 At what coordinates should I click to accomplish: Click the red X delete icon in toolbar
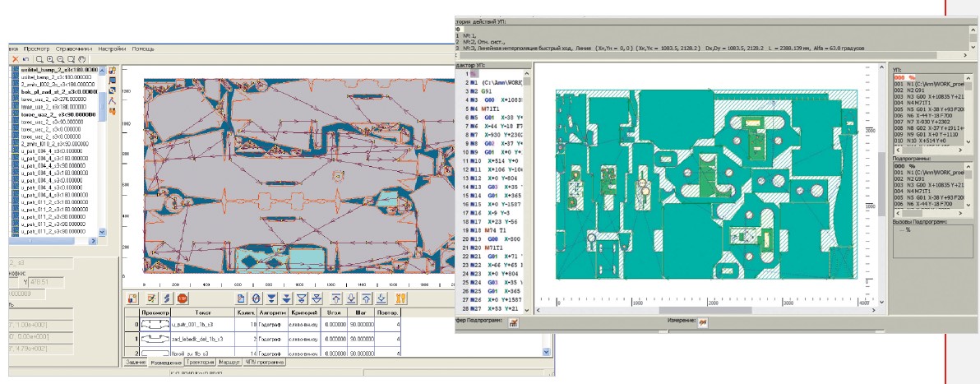click(x=14, y=60)
